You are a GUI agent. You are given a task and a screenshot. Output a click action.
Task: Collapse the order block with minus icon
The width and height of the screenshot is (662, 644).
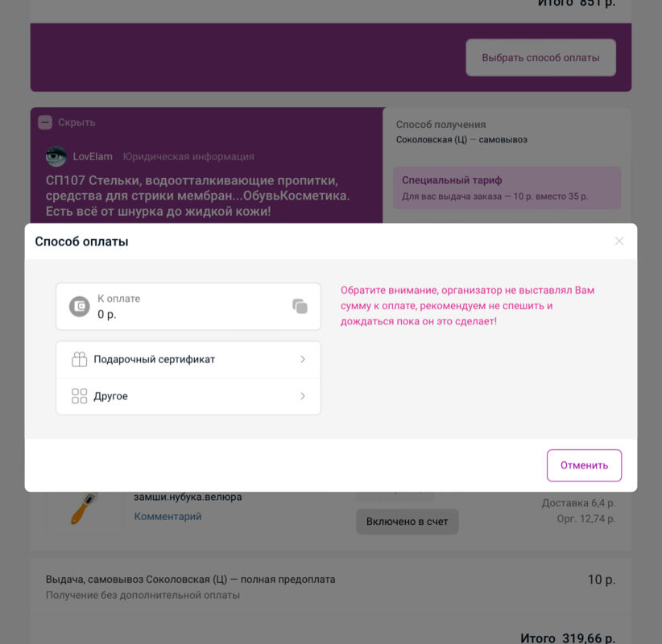[x=45, y=122]
